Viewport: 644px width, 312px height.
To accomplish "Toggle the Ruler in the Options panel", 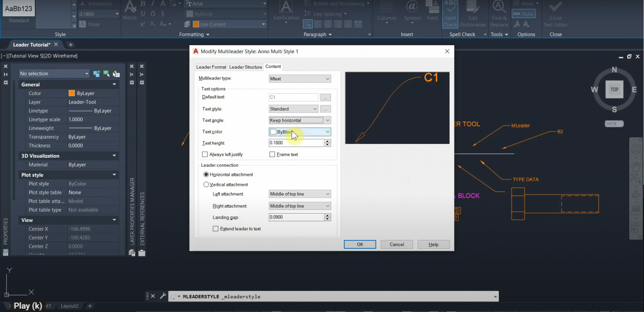I will [x=523, y=13].
